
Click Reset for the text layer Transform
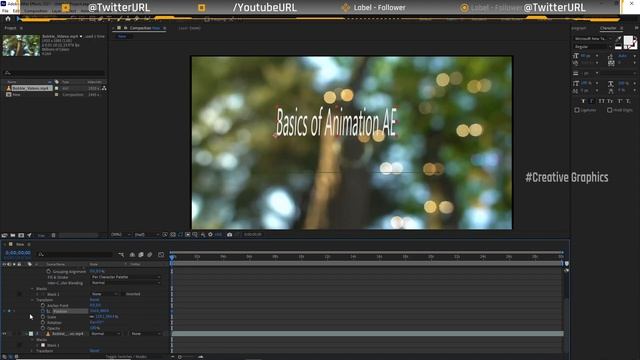click(x=94, y=300)
